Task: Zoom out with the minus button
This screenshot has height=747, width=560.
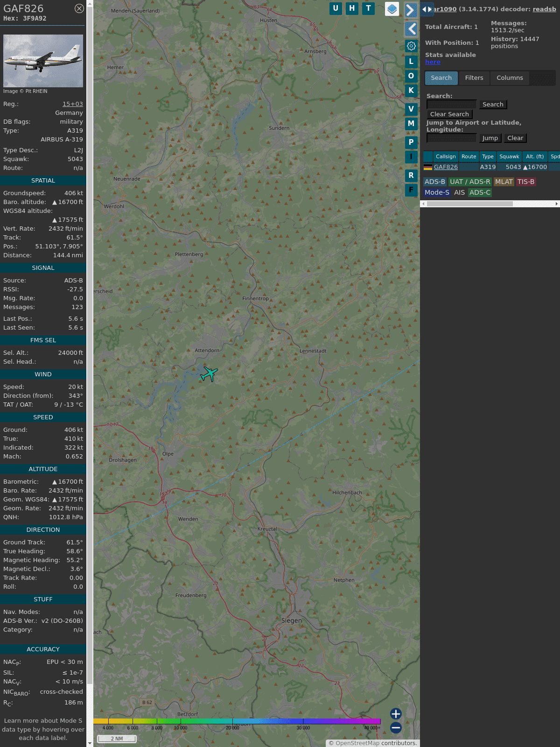Action: [x=396, y=727]
